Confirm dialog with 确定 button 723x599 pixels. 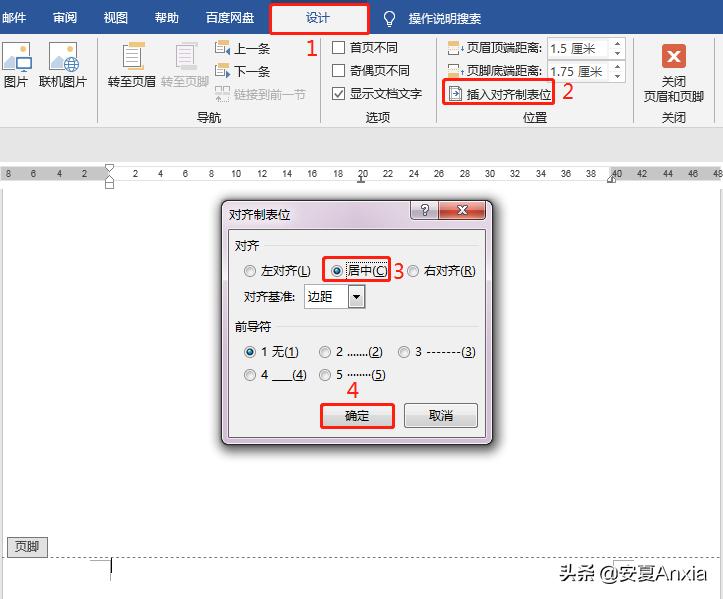[x=357, y=416]
